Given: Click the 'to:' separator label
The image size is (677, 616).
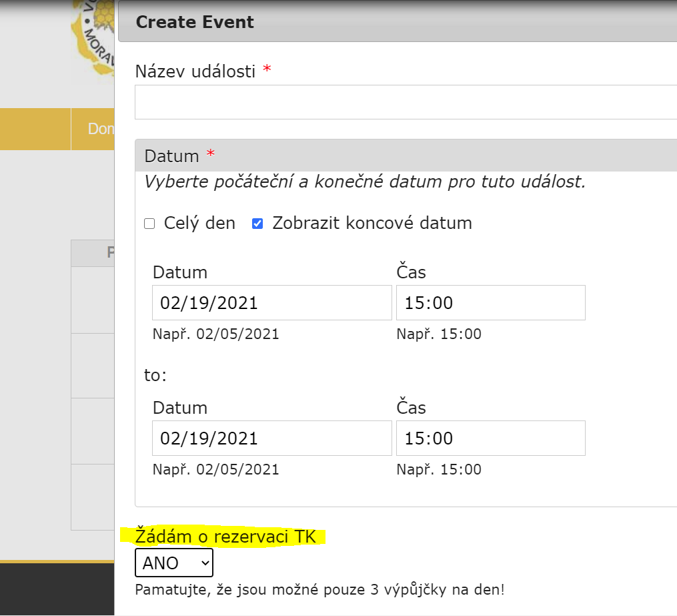Looking at the screenshot, I should 155,376.
